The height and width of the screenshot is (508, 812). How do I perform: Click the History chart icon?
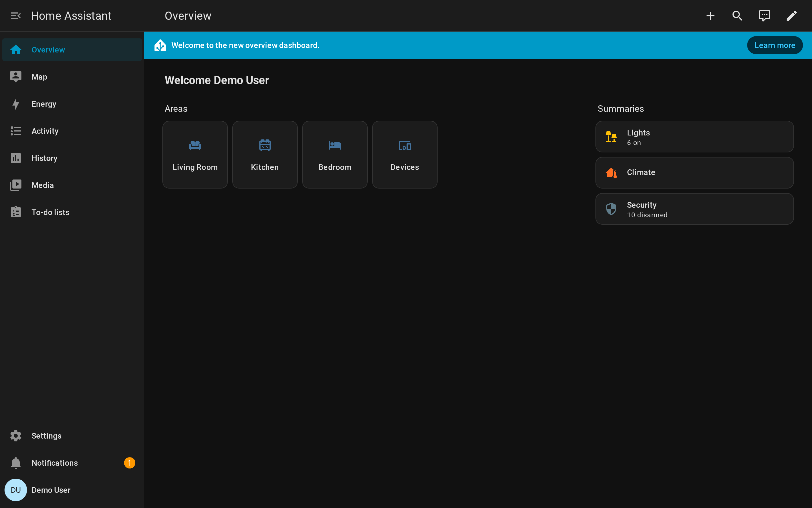pos(16,158)
